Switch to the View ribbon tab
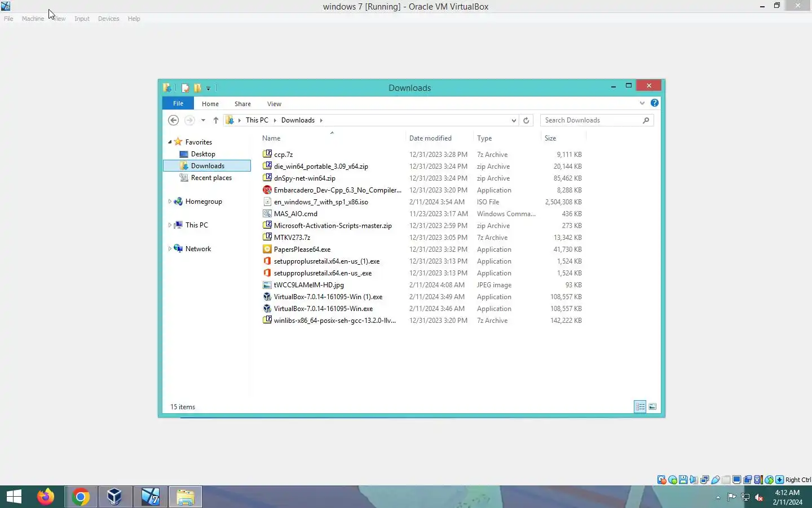812x508 pixels. 274,104
